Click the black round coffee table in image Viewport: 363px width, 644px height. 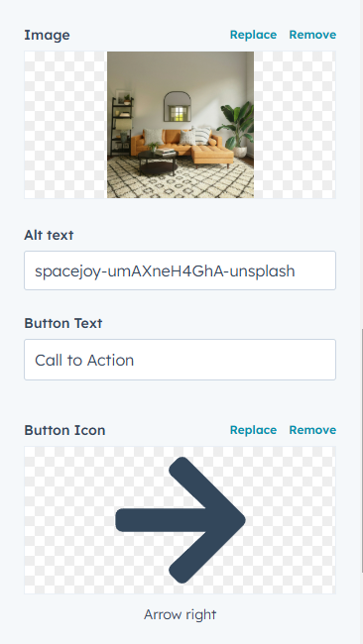pos(158,162)
